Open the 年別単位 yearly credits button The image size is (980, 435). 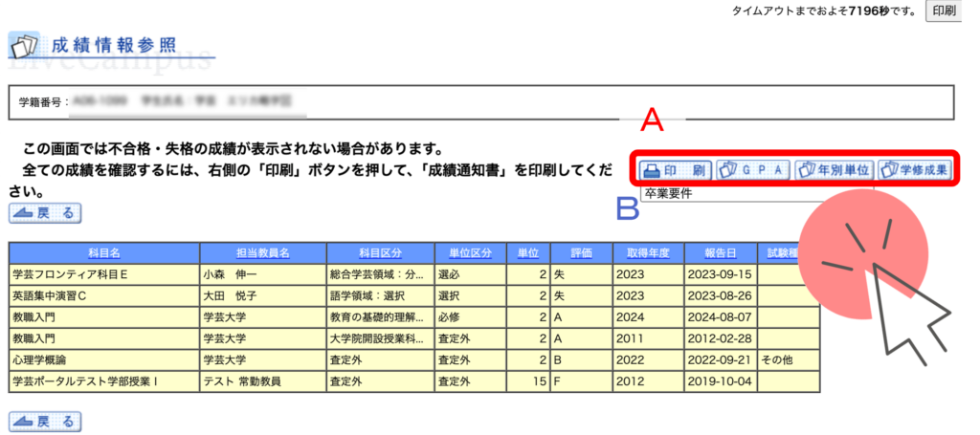click(833, 170)
